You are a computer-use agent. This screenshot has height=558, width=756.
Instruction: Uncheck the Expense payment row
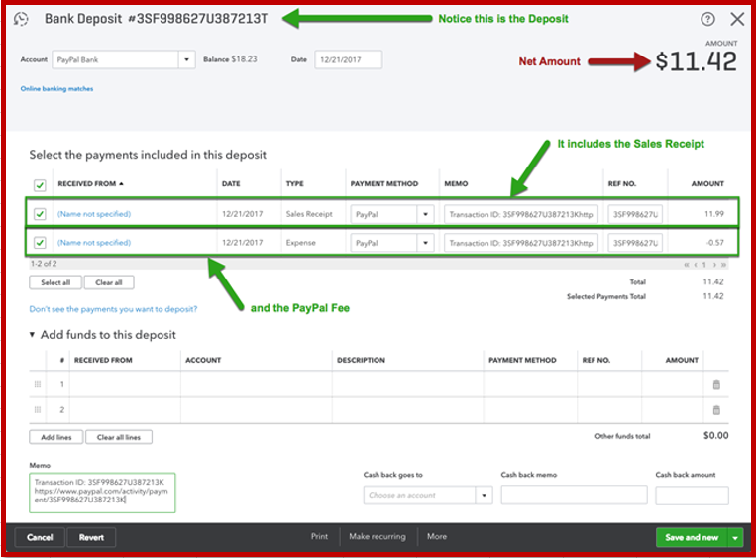(x=40, y=242)
